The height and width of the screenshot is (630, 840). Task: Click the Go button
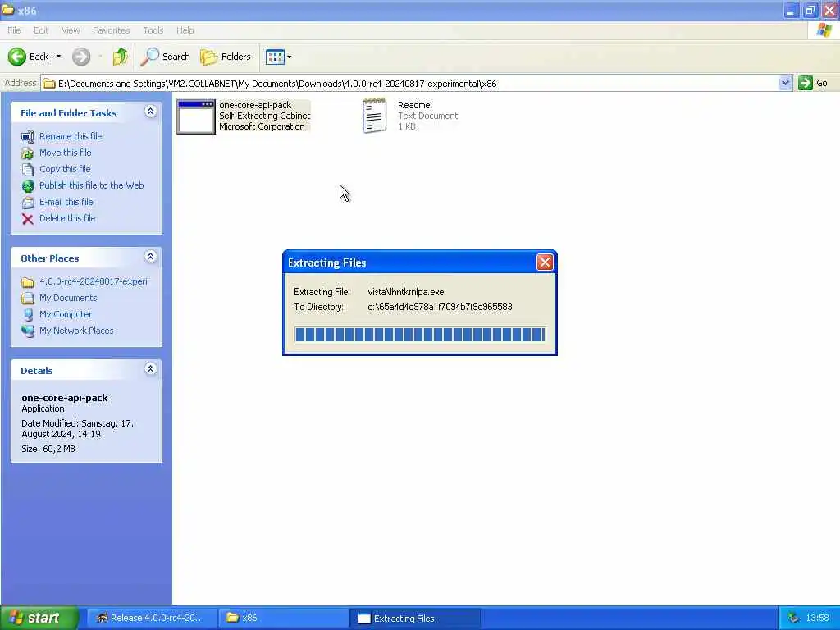tap(813, 83)
